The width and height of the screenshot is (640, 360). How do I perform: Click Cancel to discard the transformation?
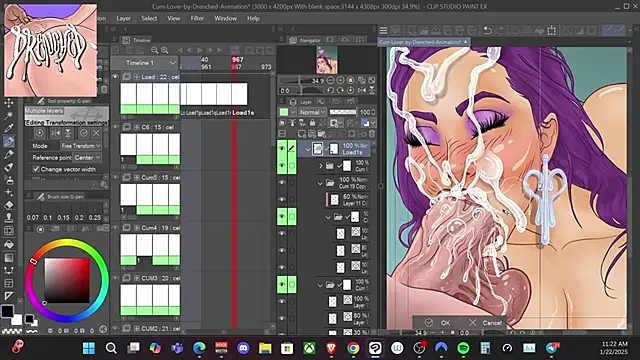click(486, 323)
